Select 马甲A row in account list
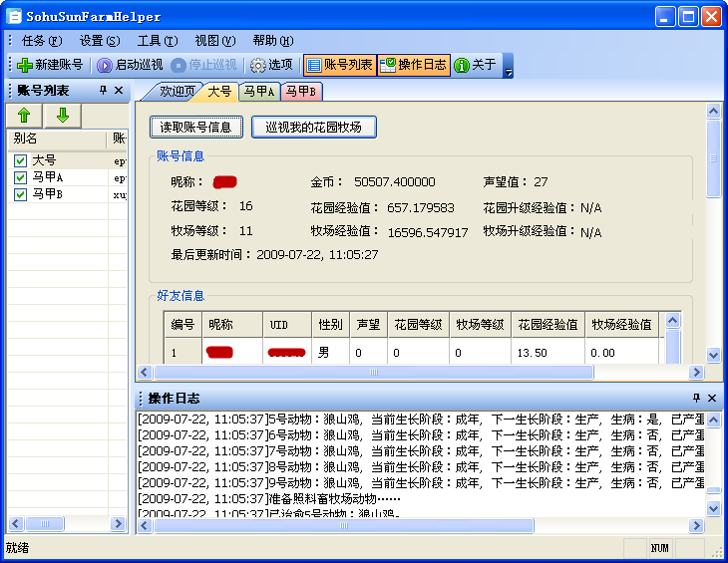Viewport: 728px width, 563px height. [x=68, y=177]
